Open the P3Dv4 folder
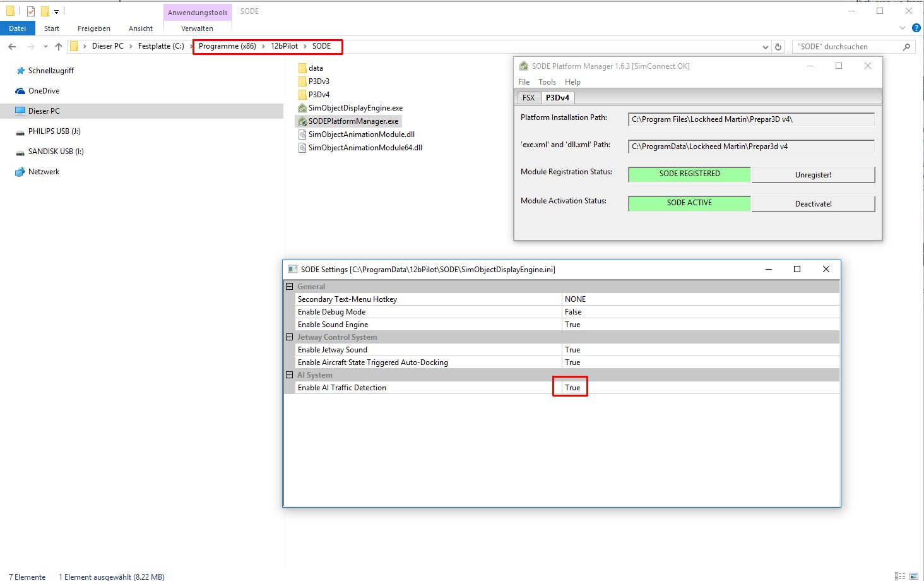 tap(314, 95)
